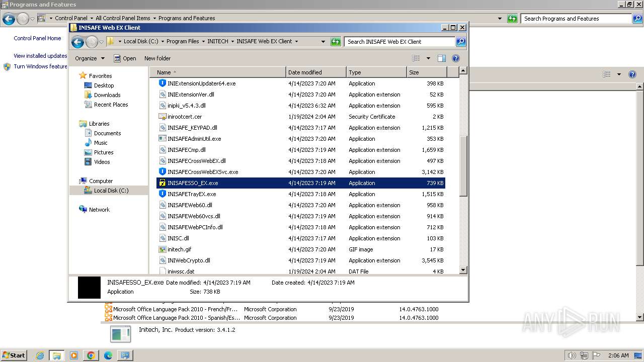Viewport: 644px width, 362px height.
Task: Select INISAFEAdminUtil.exe file icon
Action: [163, 139]
